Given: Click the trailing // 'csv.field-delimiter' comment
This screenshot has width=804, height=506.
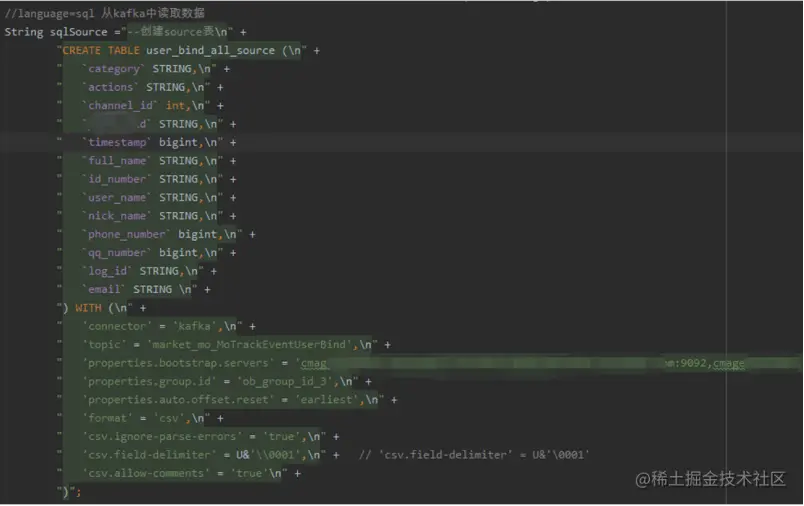Looking at the screenshot, I should [x=474, y=455].
